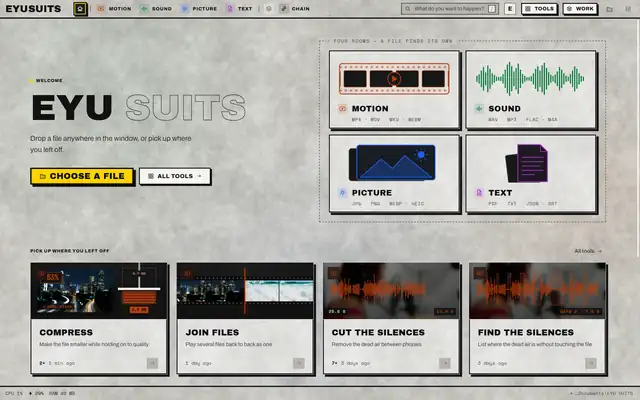This screenshot has height=400, width=640.
Task: Click '1 day ago' on Join Files card
Action: point(198,363)
